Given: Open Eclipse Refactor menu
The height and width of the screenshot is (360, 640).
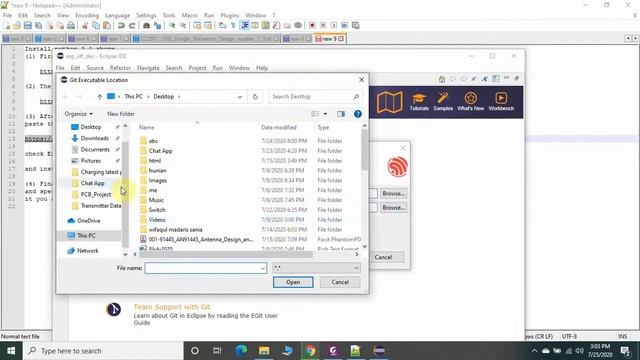Looking at the screenshot, I should click(120, 68).
